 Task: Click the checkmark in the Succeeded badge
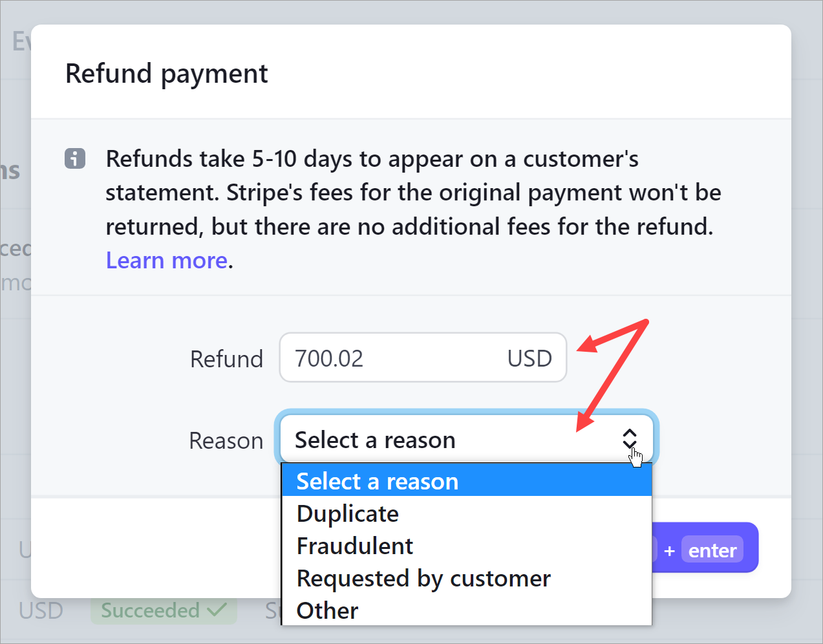point(217,610)
